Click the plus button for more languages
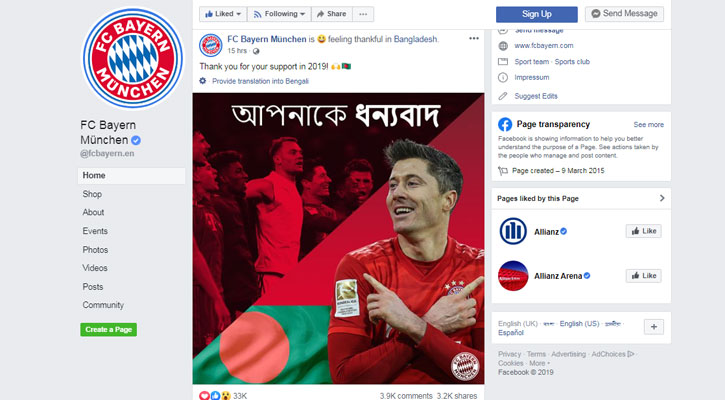Viewport: 725px width, 400px height. coord(654,327)
